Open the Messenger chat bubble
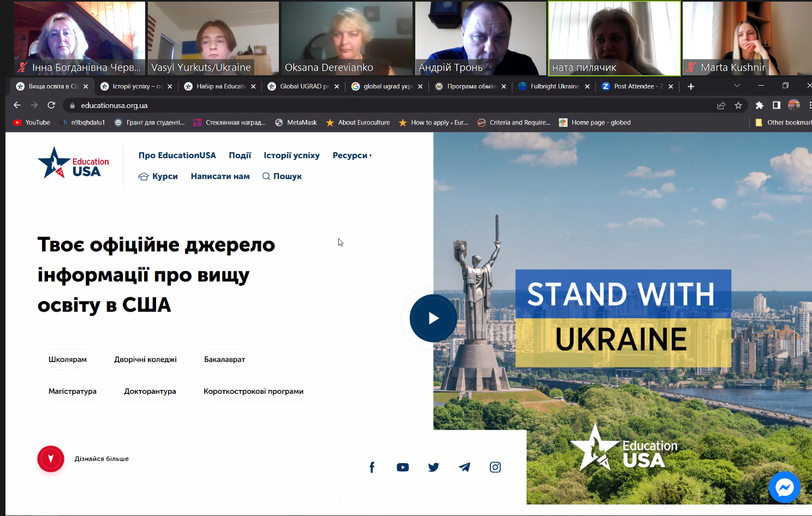812x516 pixels. [x=784, y=487]
